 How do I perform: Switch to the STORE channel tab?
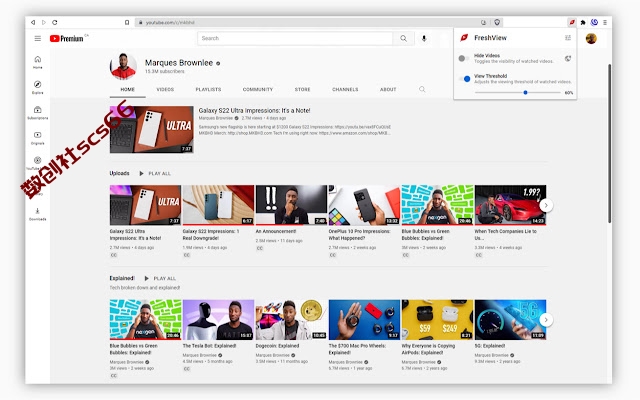click(x=302, y=89)
